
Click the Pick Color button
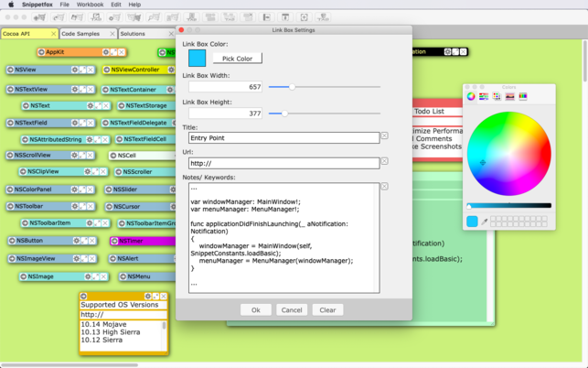pyautogui.click(x=238, y=59)
